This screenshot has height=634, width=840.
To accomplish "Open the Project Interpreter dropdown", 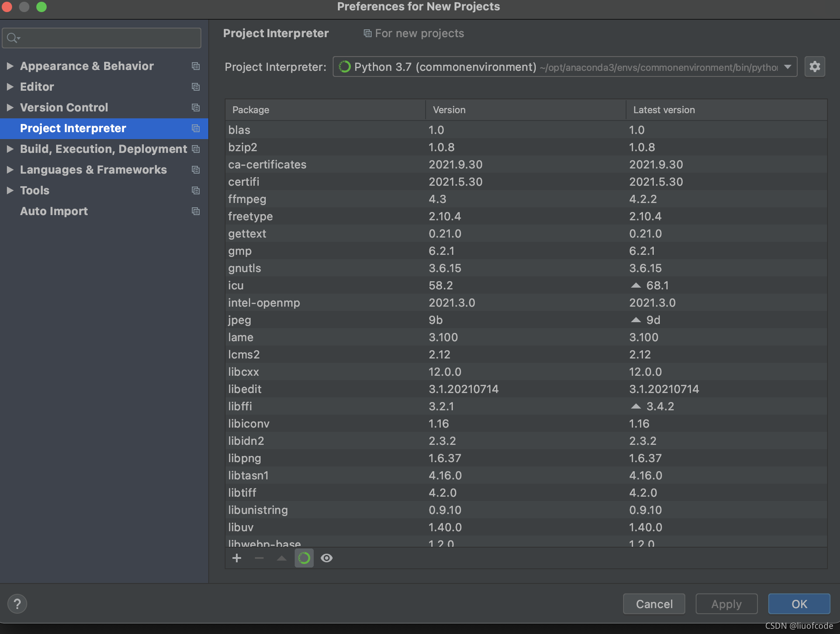I will pyautogui.click(x=787, y=67).
